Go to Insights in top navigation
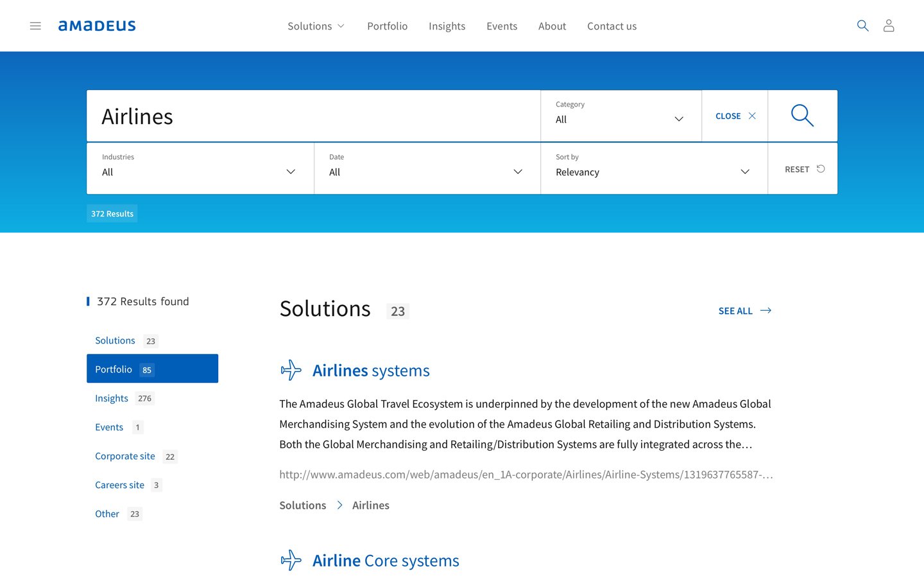The height and width of the screenshot is (578, 924). click(x=447, y=26)
